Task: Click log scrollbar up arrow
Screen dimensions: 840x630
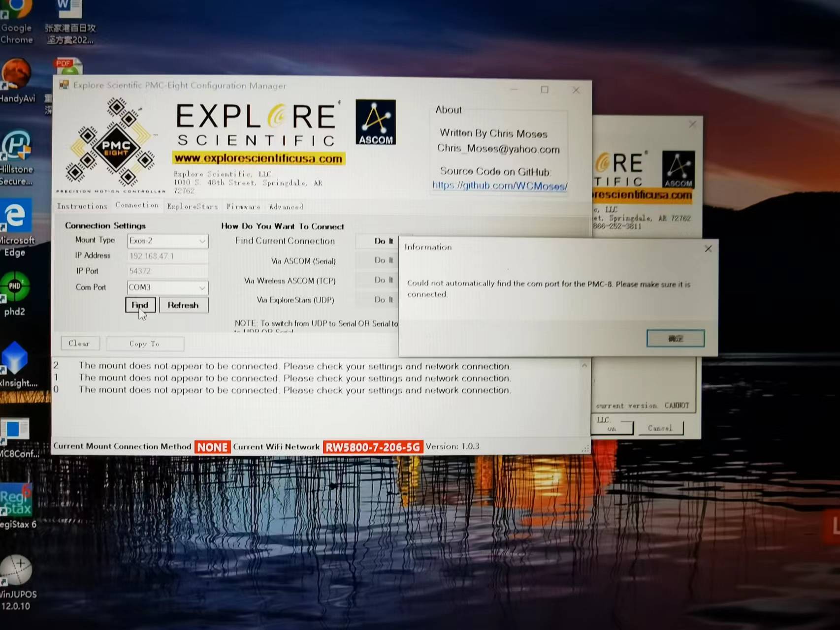Action: tap(584, 365)
